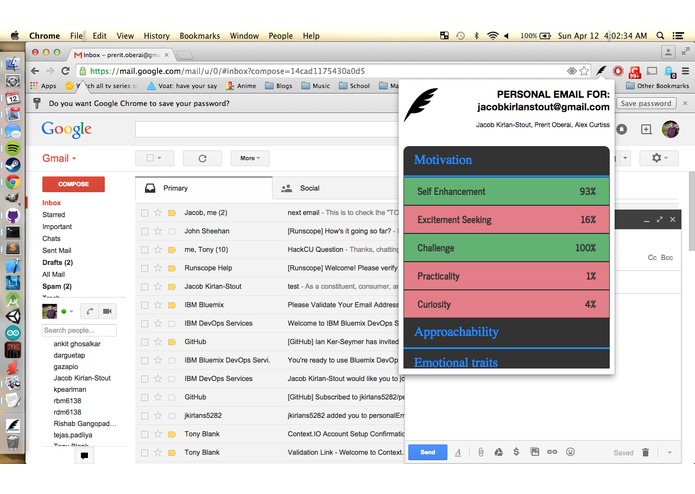Open Spotlight search magnifier in menu bar

pyautogui.click(x=660, y=35)
